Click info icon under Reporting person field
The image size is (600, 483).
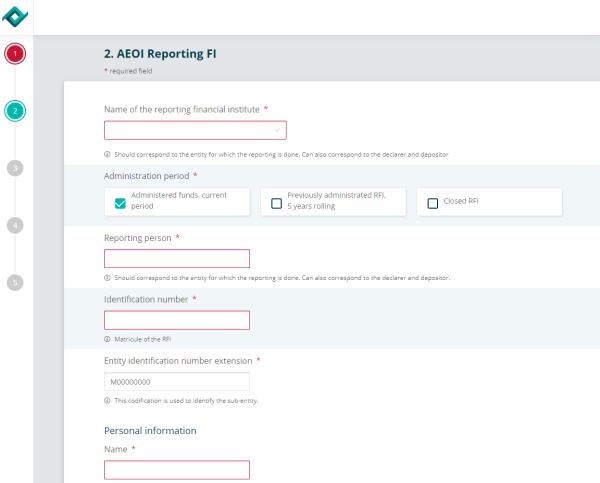click(x=107, y=277)
